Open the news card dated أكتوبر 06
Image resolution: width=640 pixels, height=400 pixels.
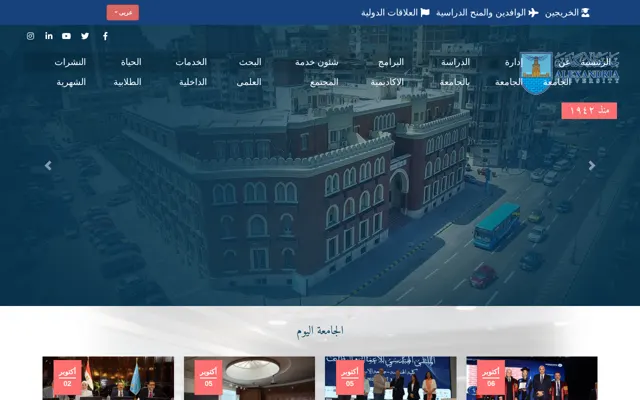tap(532, 378)
